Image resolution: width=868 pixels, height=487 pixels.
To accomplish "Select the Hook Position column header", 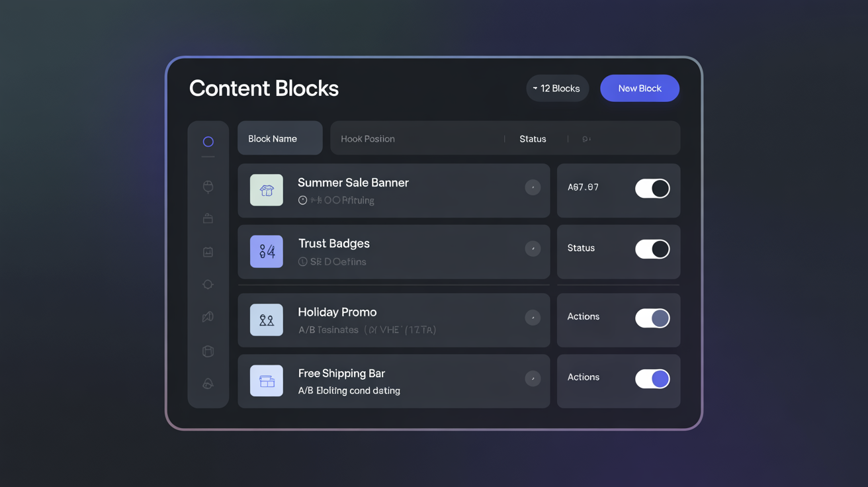I will (x=368, y=139).
